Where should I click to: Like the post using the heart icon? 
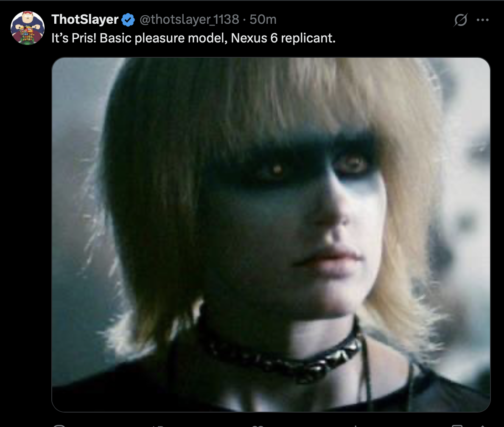(x=258, y=426)
